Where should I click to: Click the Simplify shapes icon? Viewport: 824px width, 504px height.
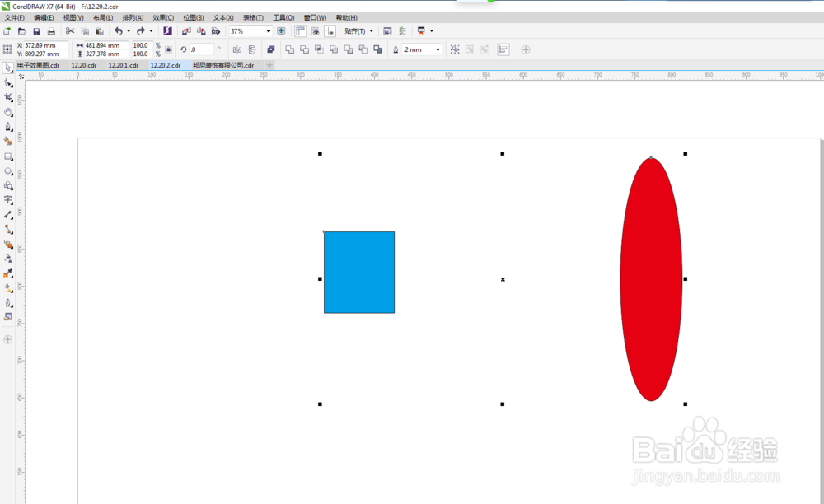tap(334, 49)
